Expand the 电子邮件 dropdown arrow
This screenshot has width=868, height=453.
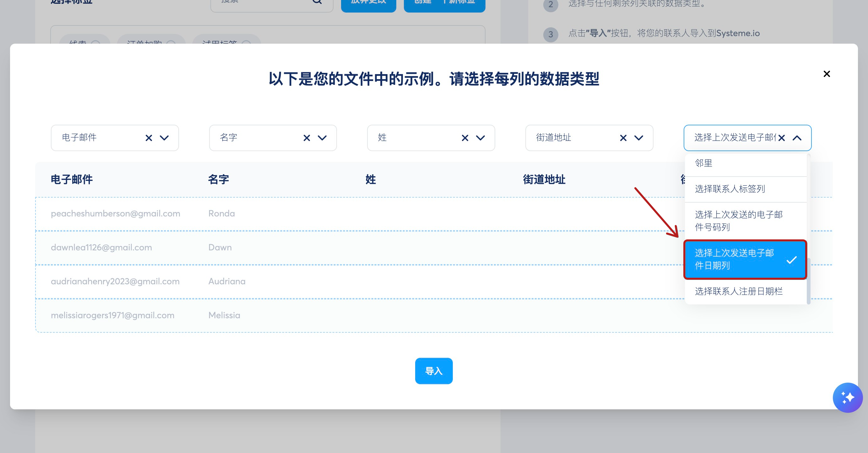165,138
